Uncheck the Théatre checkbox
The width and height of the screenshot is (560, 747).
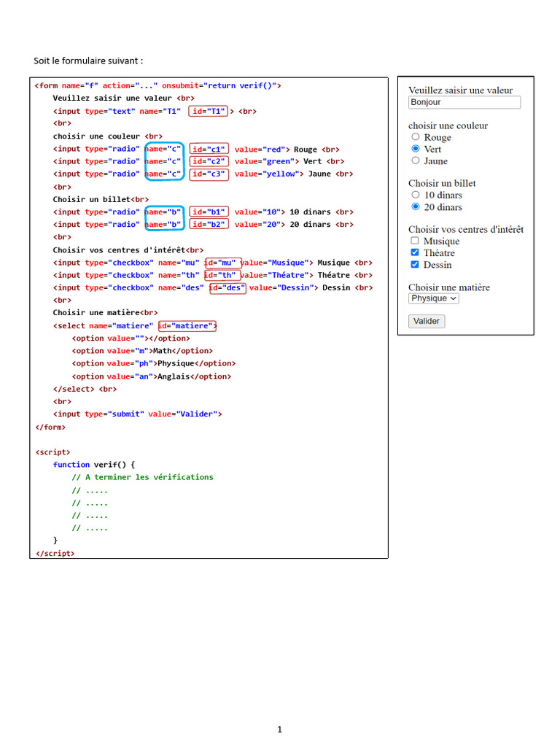coord(415,253)
